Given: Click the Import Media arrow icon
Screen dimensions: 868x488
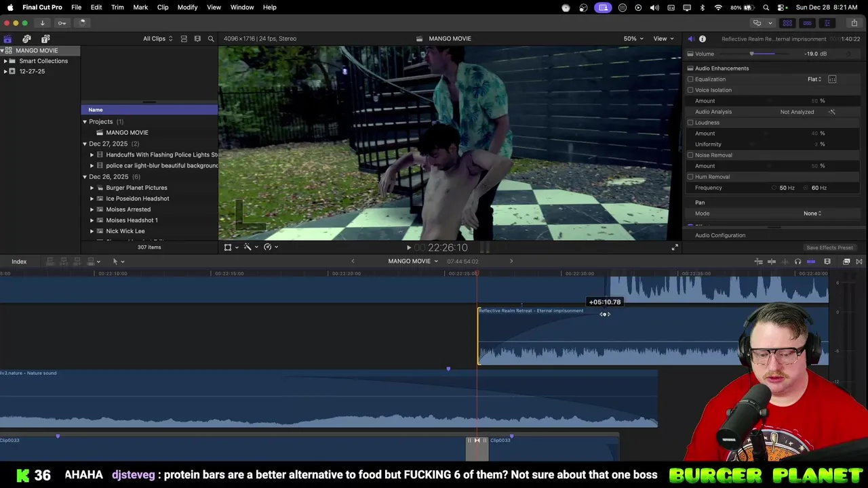Looking at the screenshot, I should (42, 22).
